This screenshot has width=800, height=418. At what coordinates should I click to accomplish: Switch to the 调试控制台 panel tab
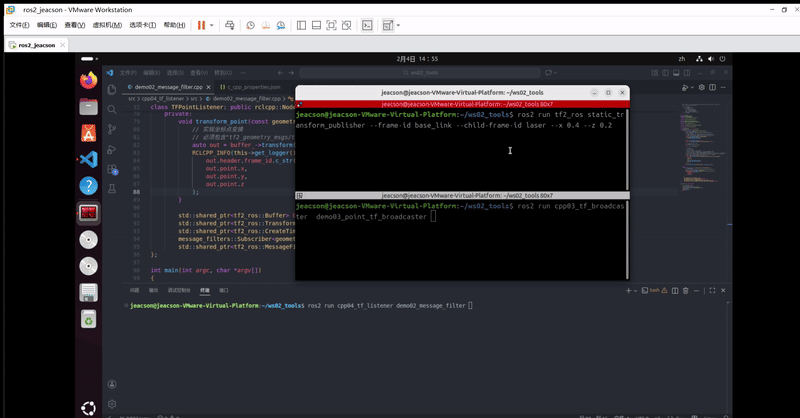click(x=179, y=290)
